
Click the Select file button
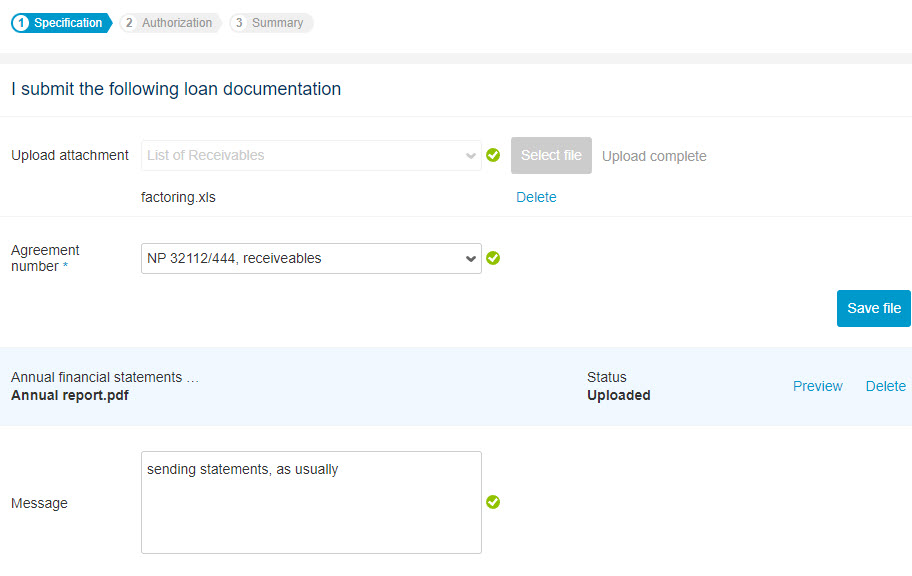[551, 155]
